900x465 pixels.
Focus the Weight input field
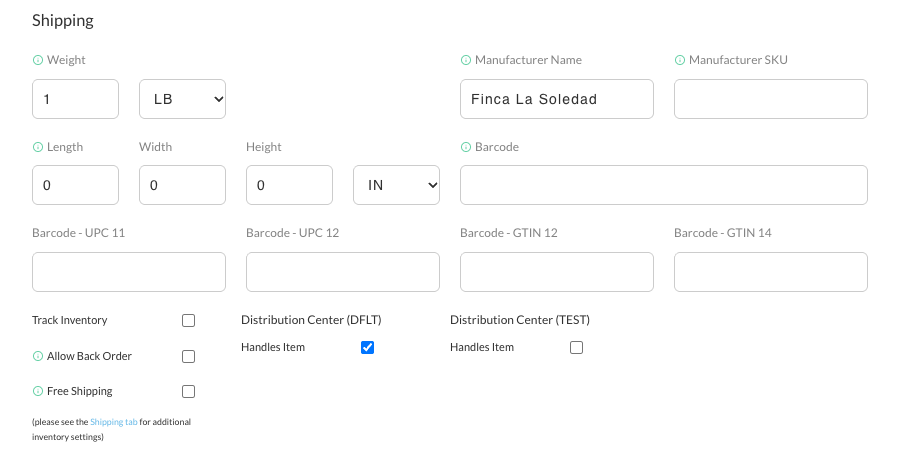(x=75, y=99)
